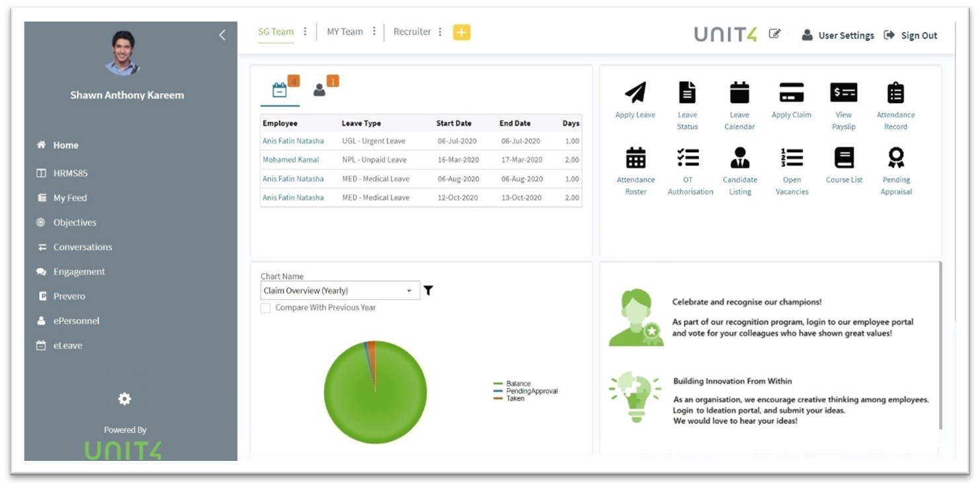
Task: Open Engagement in sidebar
Action: (79, 272)
